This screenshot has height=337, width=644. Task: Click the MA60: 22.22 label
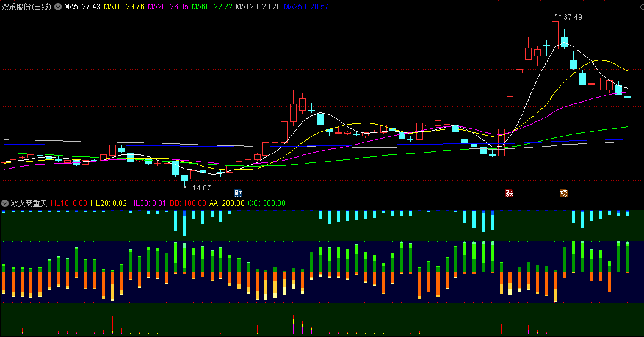212,7
